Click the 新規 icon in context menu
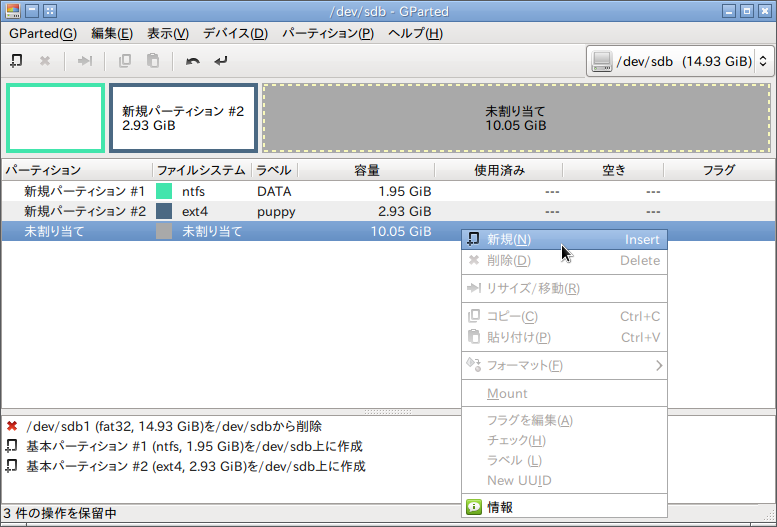Image resolution: width=777 pixels, height=527 pixels. tap(474, 239)
